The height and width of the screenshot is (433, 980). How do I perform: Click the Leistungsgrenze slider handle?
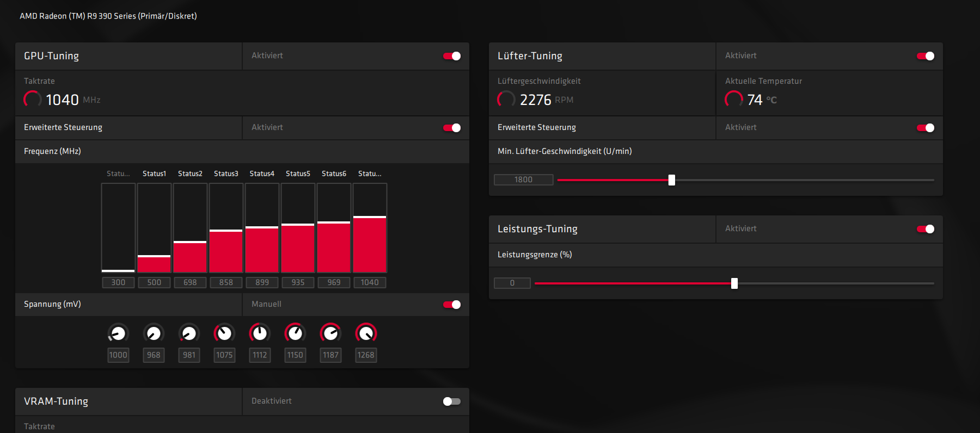point(734,283)
